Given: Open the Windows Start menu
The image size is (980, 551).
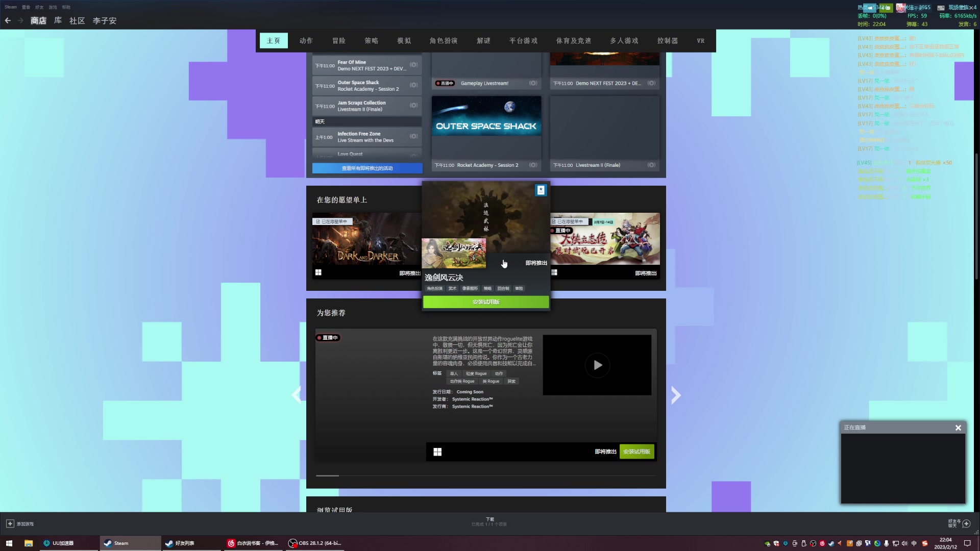Looking at the screenshot, I should [9, 543].
